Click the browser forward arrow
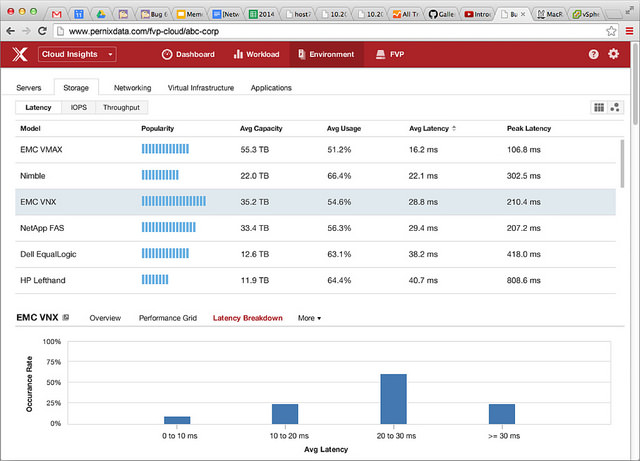Viewport: 640px width, 461px height. coord(26,31)
